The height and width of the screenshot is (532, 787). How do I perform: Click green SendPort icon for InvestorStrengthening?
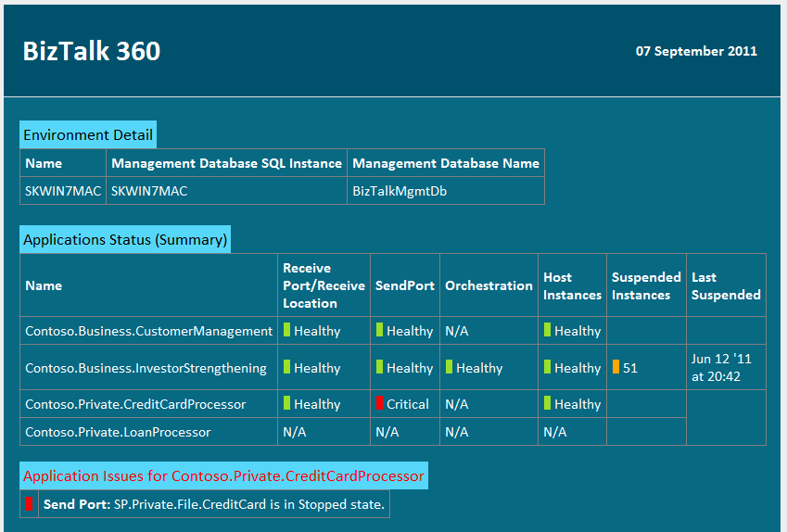click(x=379, y=367)
